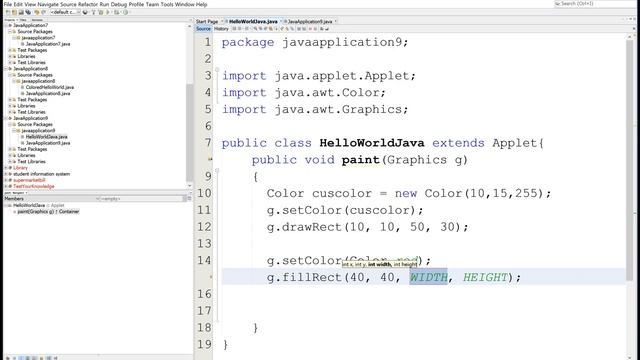This screenshot has width=640, height=360.
Task: Select ColoredHelloWorld.java in the project tree
Action: [50, 87]
